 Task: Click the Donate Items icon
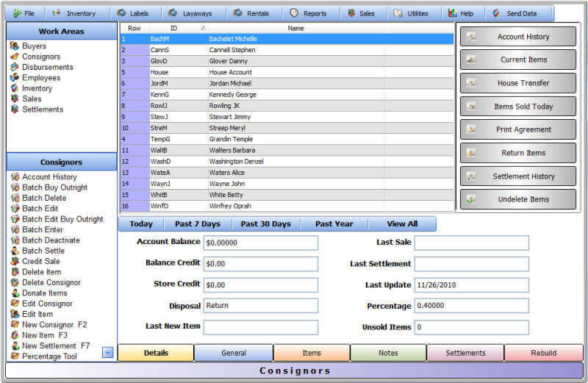(15, 293)
